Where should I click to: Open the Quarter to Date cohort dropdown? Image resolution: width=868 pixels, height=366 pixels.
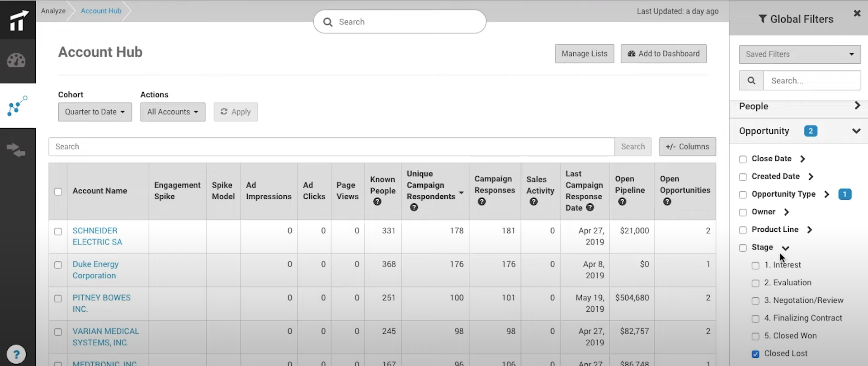(x=95, y=112)
